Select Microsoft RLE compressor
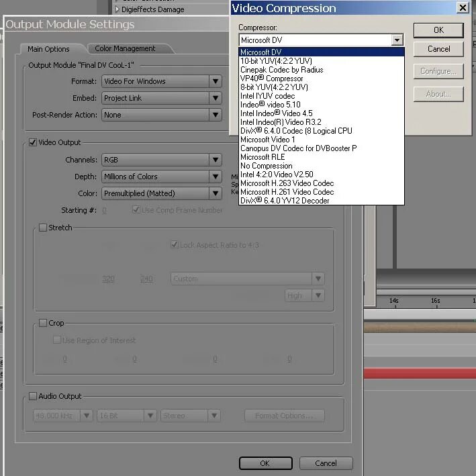This screenshot has width=476, height=476. tap(322, 157)
